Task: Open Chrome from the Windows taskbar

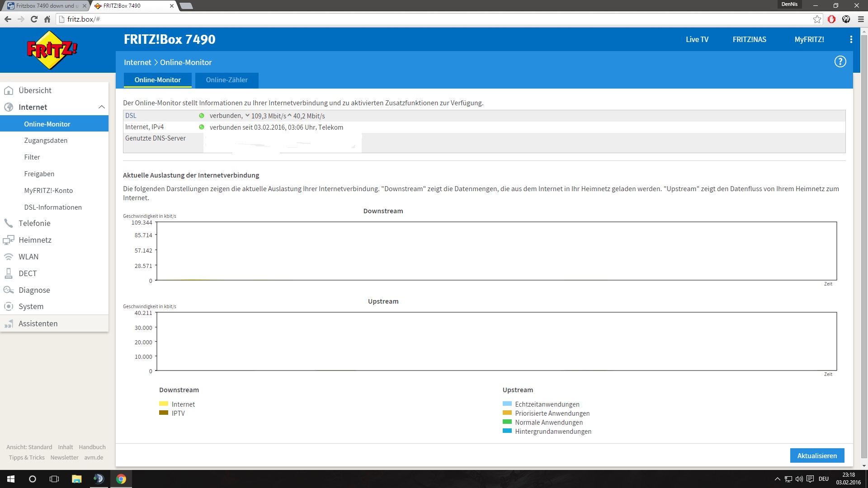Action: pyautogui.click(x=121, y=479)
